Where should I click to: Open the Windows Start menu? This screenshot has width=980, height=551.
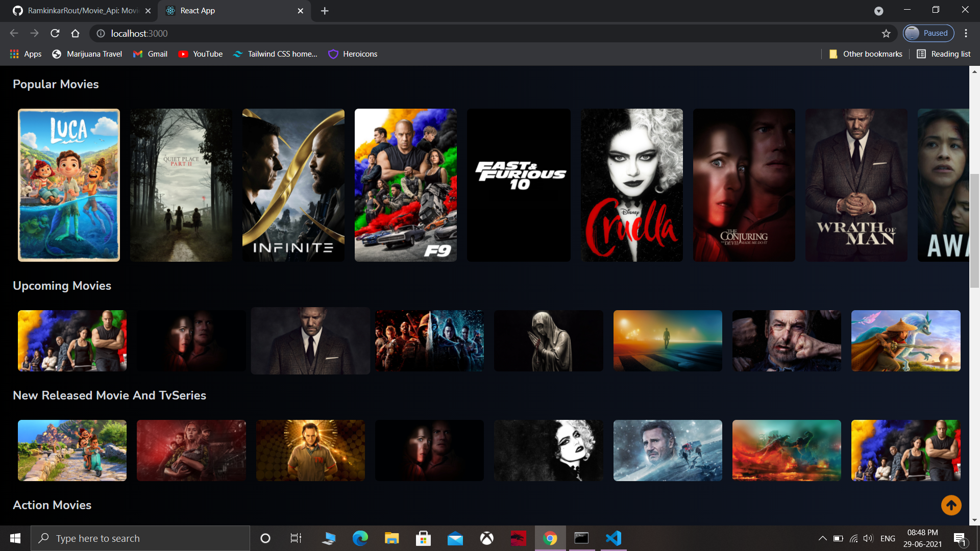[15, 538]
